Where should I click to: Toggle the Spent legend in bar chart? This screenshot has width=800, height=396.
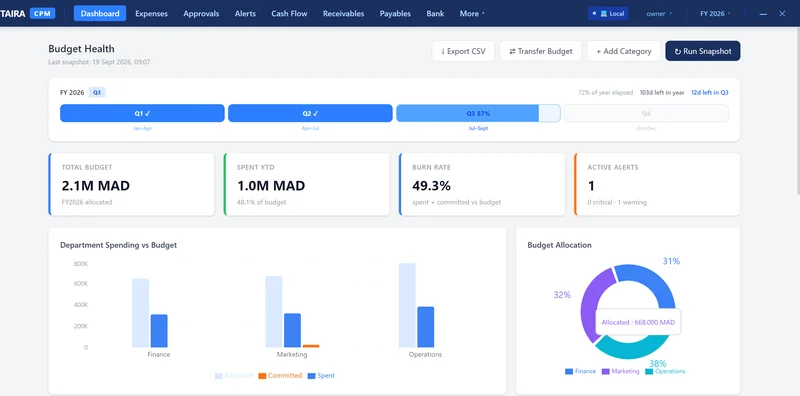coord(321,376)
